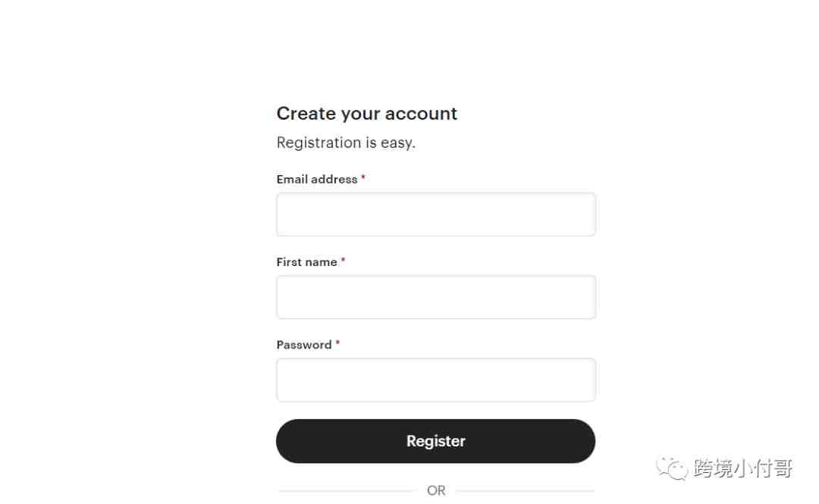Click the First name field label
819x504 pixels.
point(306,262)
